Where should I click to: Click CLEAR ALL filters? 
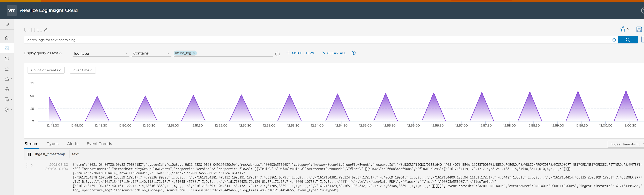tap(334, 53)
